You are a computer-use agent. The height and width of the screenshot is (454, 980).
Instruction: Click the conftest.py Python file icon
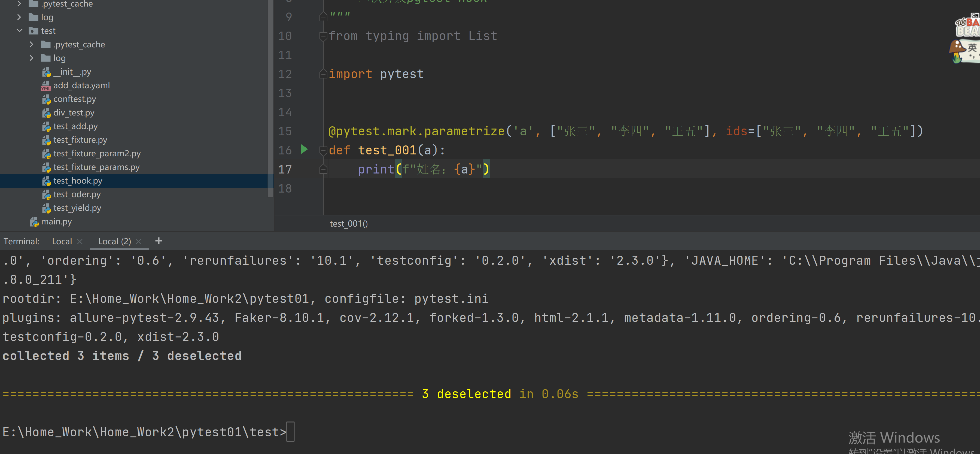pyautogui.click(x=46, y=99)
